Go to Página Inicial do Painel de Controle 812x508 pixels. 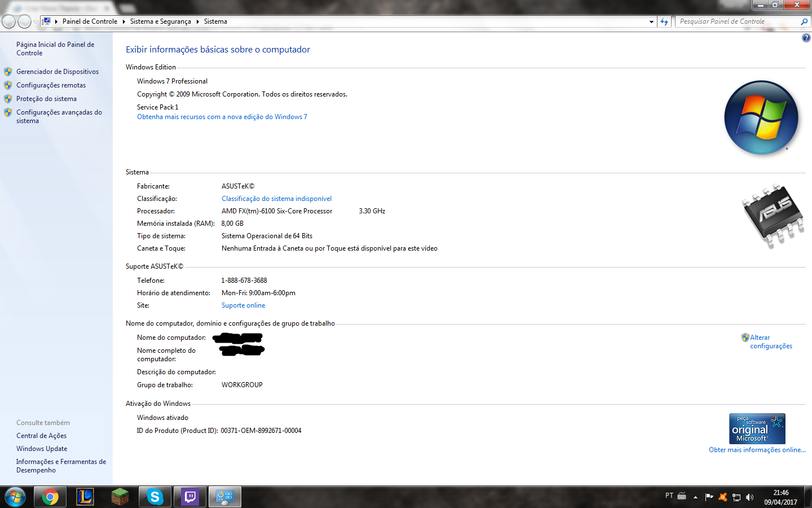(55, 49)
